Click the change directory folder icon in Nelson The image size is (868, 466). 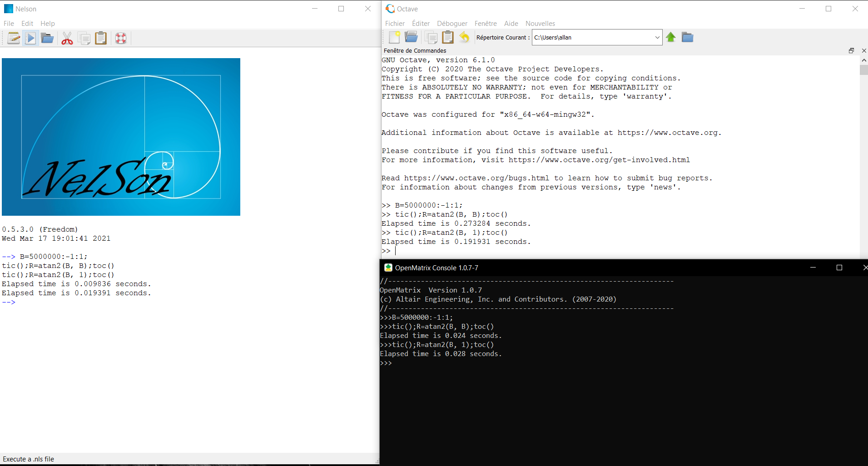47,38
